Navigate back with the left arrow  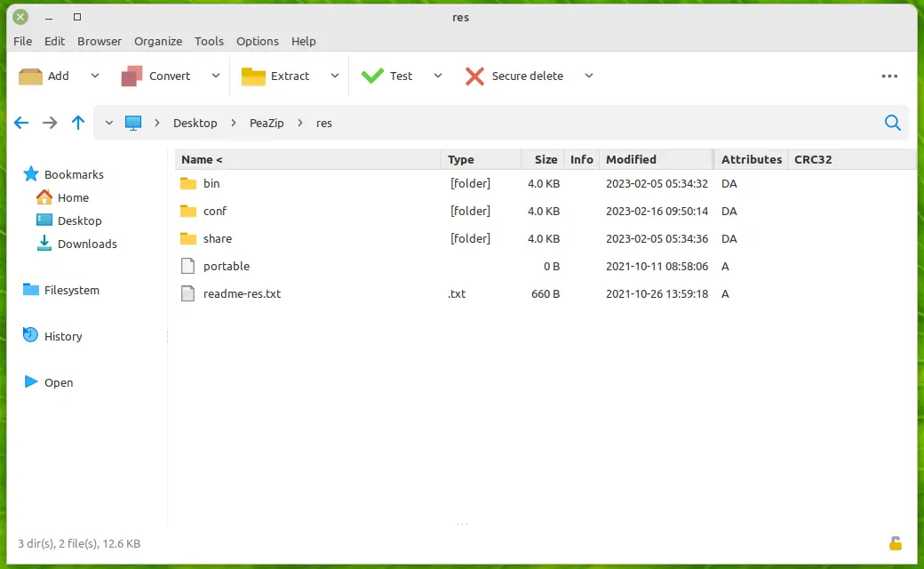(x=21, y=123)
